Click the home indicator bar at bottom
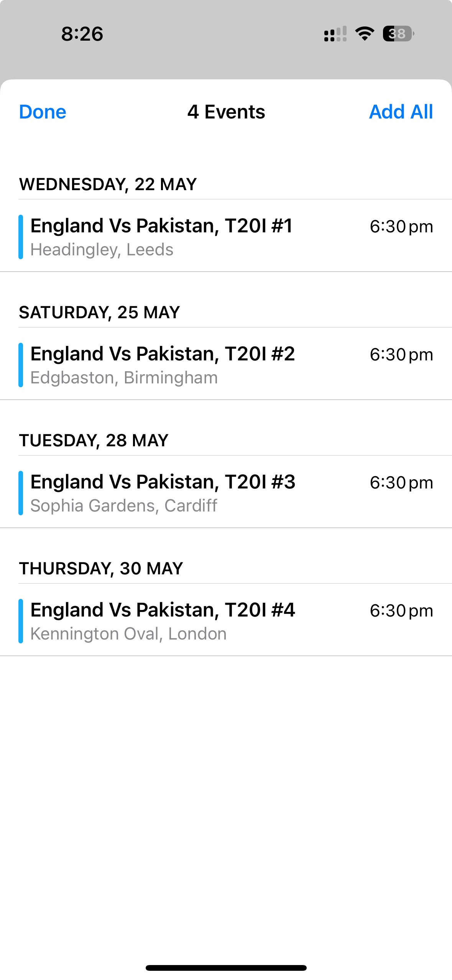Image resolution: width=452 pixels, height=980 pixels. tap(226, 968)
